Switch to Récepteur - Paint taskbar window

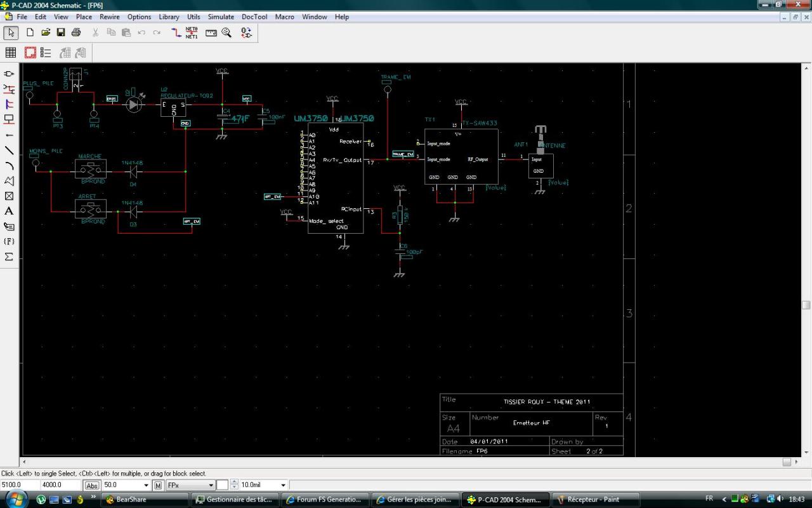pyautogui.click(x=594, y=500)
